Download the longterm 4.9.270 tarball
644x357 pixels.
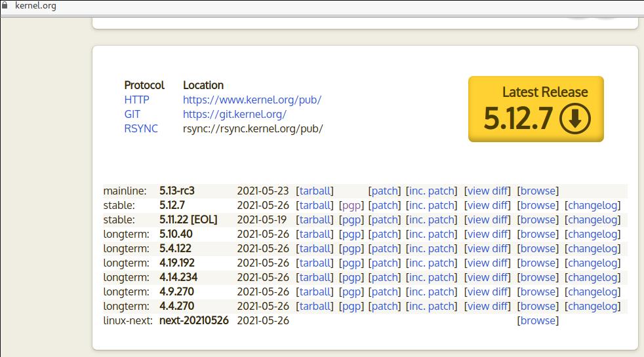pyautogui.click(x=315, y=291)
